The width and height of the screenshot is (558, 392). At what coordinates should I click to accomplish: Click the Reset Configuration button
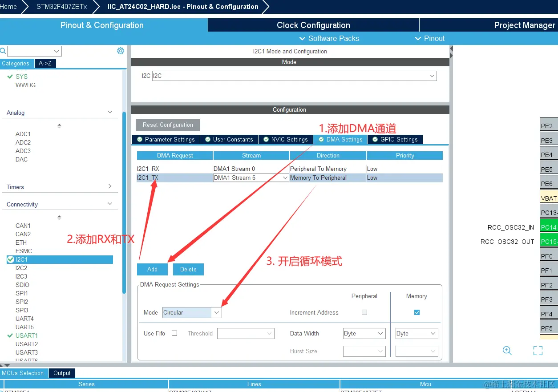point(168,125)
